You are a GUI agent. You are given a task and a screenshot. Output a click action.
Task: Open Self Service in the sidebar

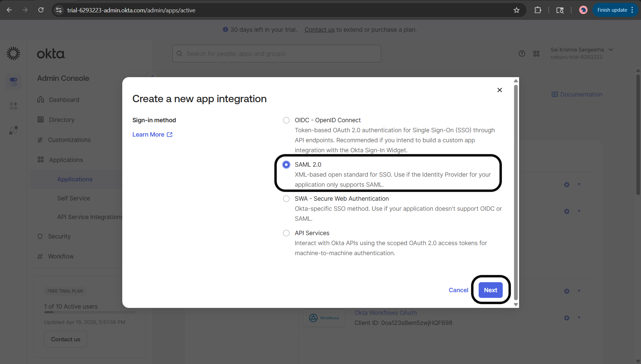tap(73, 198)
